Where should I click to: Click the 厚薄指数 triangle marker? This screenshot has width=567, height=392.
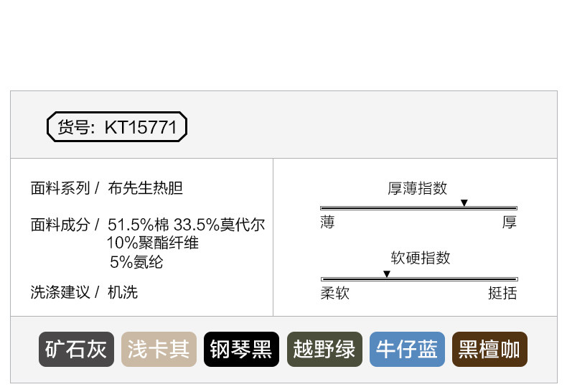point(464,203)
